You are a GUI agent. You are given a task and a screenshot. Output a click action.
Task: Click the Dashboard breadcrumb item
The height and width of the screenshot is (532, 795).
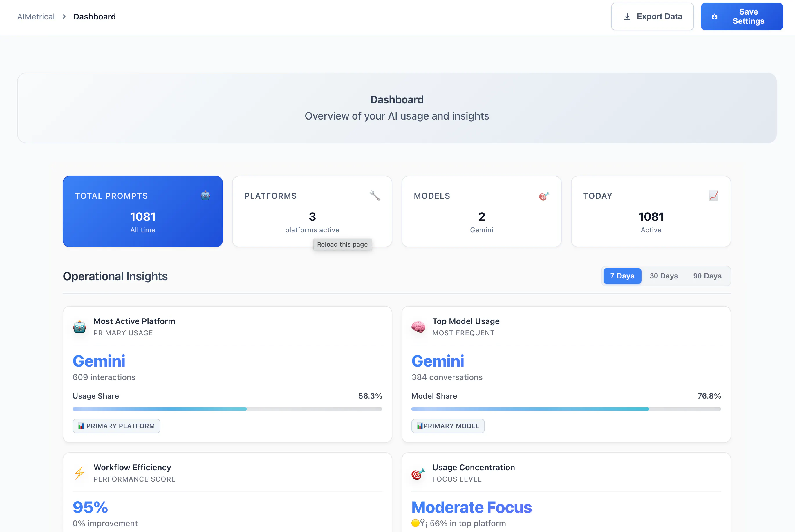pos(95,17)
